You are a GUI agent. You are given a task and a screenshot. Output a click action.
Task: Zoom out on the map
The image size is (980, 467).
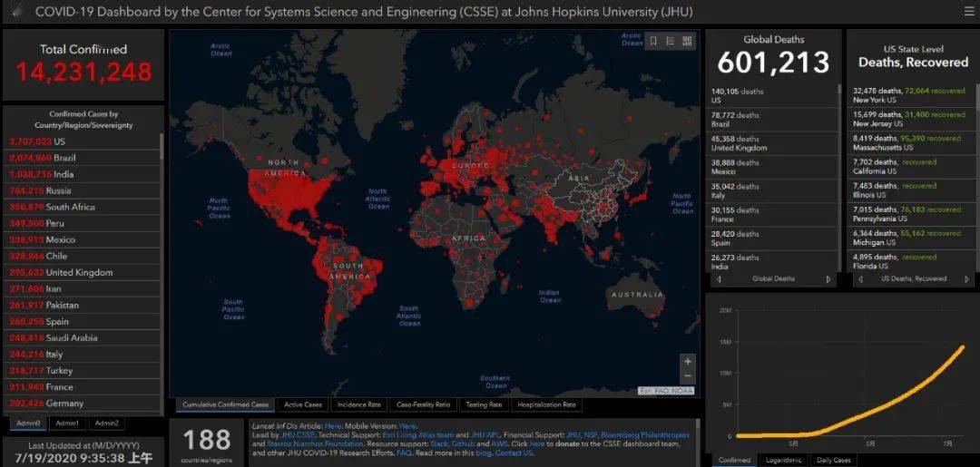687,375
